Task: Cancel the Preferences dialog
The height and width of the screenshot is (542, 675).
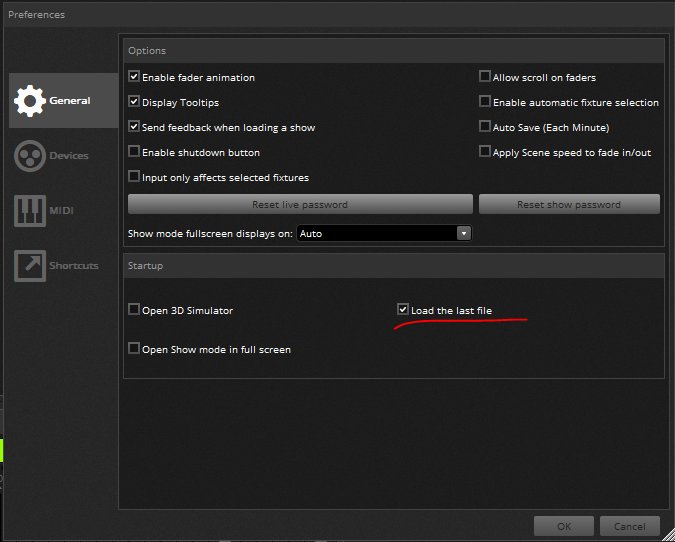Action: [x=630, y=526]
